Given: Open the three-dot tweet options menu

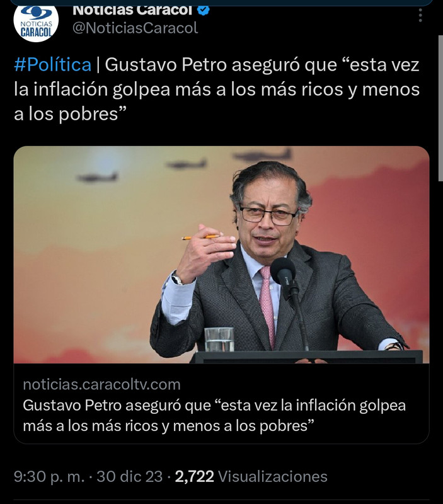Looking at the screenshot, I should coord(420,15).
